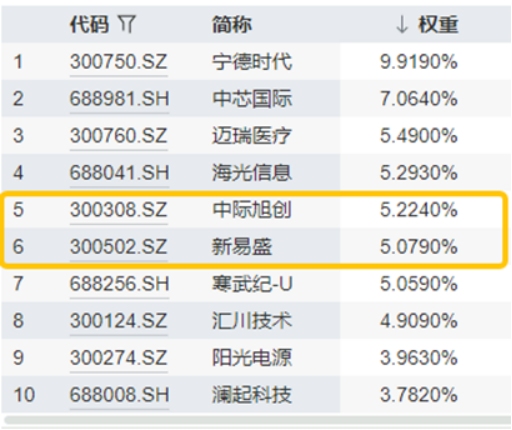Open stock code 300274.SZ
The width and height of the screenshot is (512, 430).
[118, 358]
